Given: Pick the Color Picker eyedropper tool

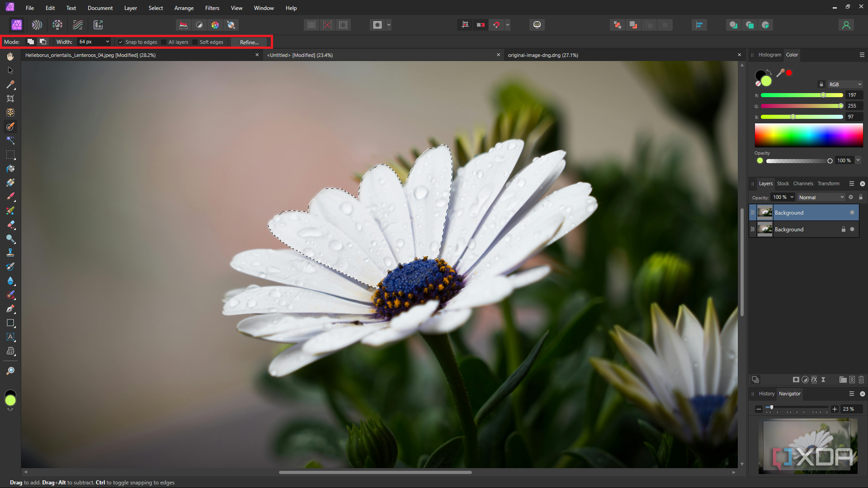Looking at the screenshot, I should click(10, 84).
